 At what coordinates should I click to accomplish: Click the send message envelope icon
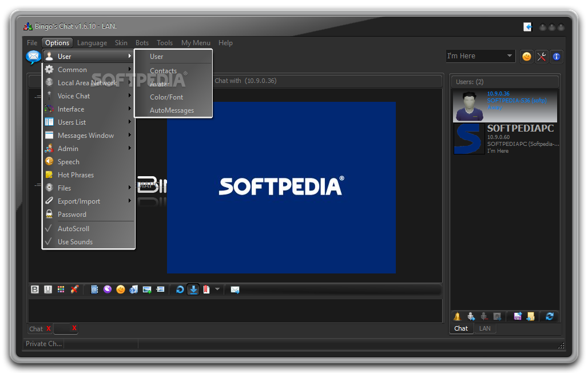(235, 289)
